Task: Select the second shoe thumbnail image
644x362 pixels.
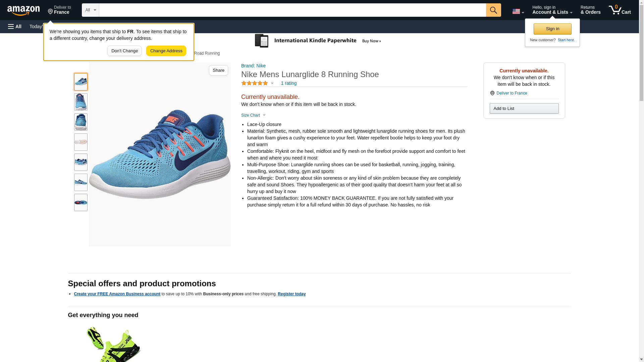Action: [81, 102]
